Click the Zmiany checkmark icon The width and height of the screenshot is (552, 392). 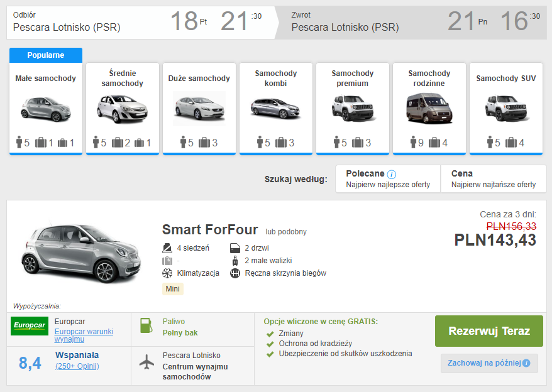270,334
